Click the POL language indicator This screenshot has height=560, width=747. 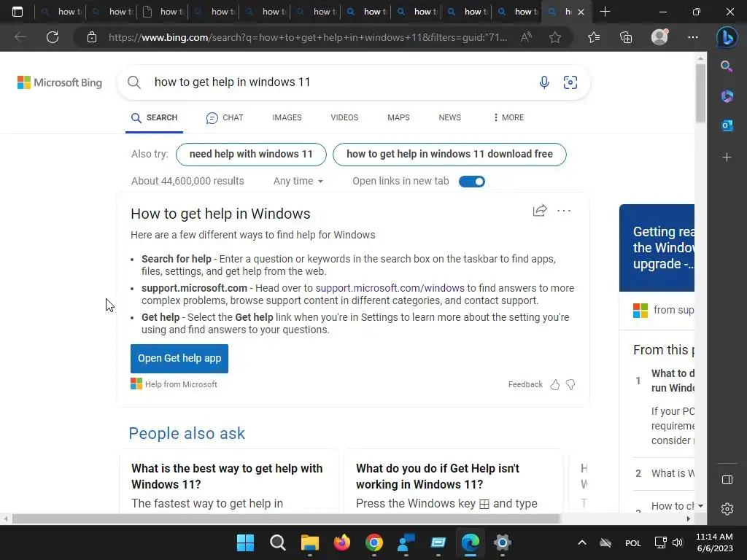[632, 542]
